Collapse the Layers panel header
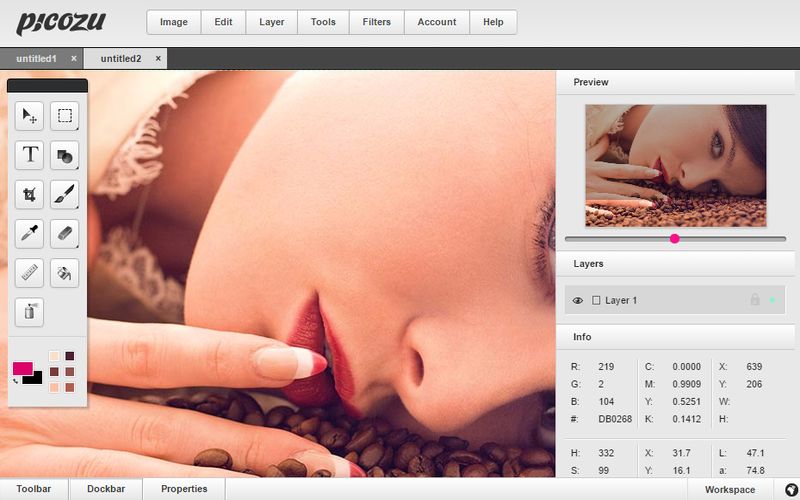Screen dimensions: 800x500 pos(676,264)
